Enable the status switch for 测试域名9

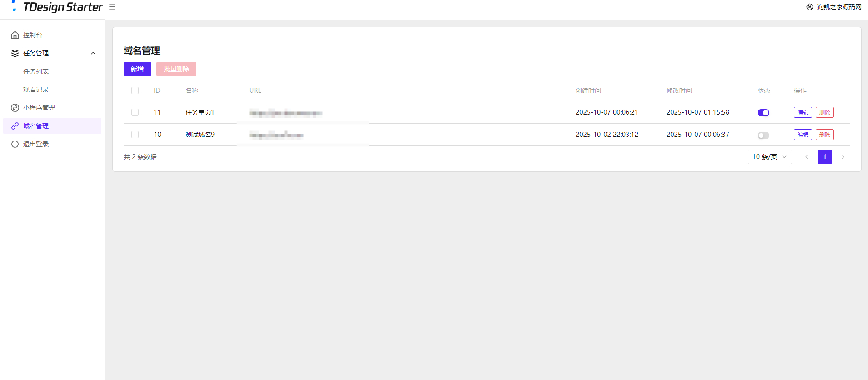pos(763,135)
